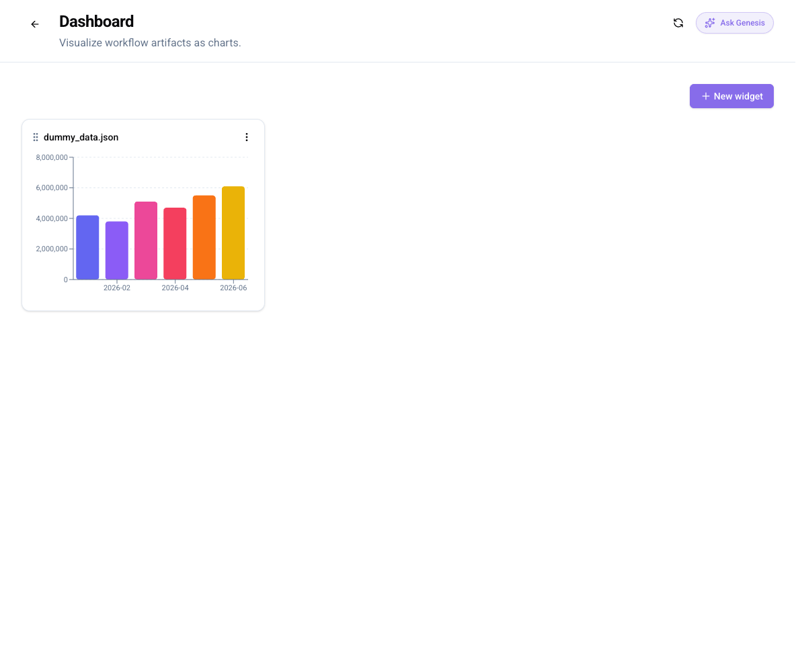The height and width of the screenshot is (672, 796).
Task: Click the pink third bar in chart
Action: [x=146, y=241]
